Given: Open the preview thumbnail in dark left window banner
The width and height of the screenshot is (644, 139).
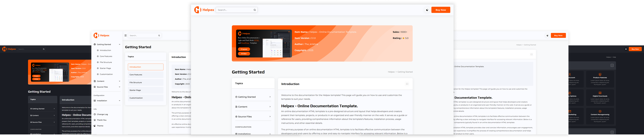Looking at the screenshot, I should [x=50, y=72].
